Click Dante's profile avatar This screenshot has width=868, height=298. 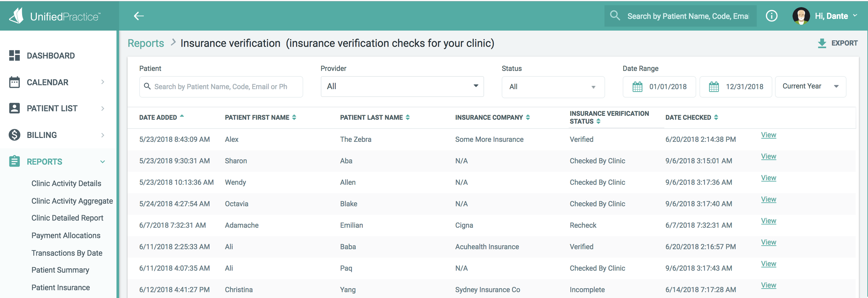[x=801, y=16]
